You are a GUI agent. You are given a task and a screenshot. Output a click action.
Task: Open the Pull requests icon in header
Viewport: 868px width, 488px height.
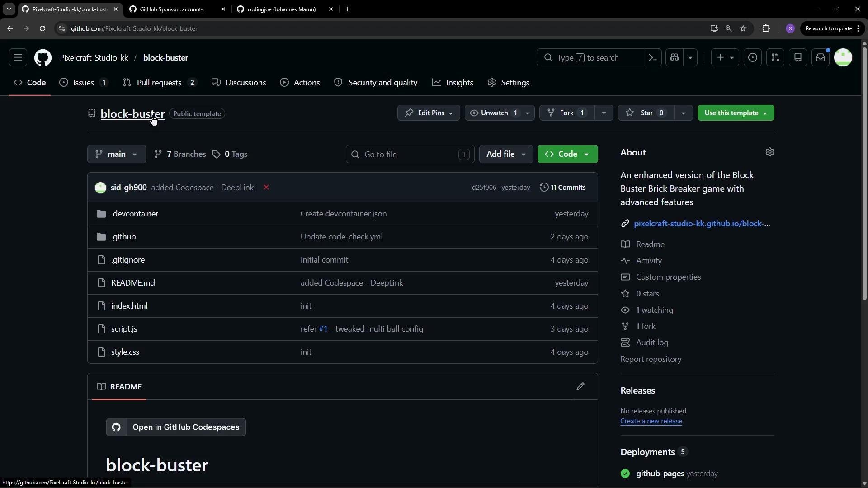click(775, 58)
